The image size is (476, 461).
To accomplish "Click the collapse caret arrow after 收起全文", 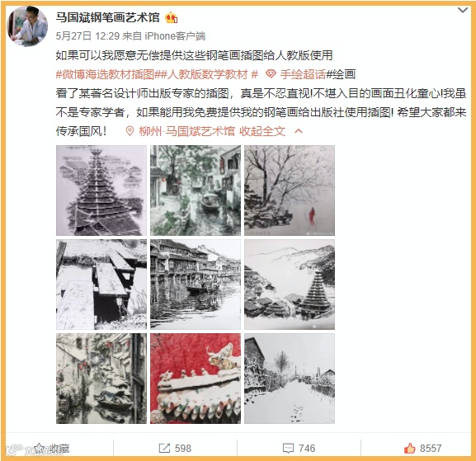I will click(299, 131).
